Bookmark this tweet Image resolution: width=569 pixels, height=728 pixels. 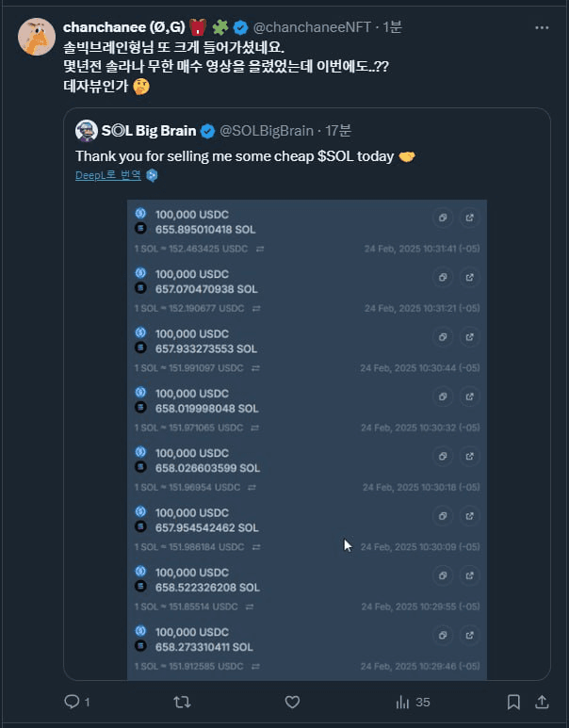tap(513, 702)
